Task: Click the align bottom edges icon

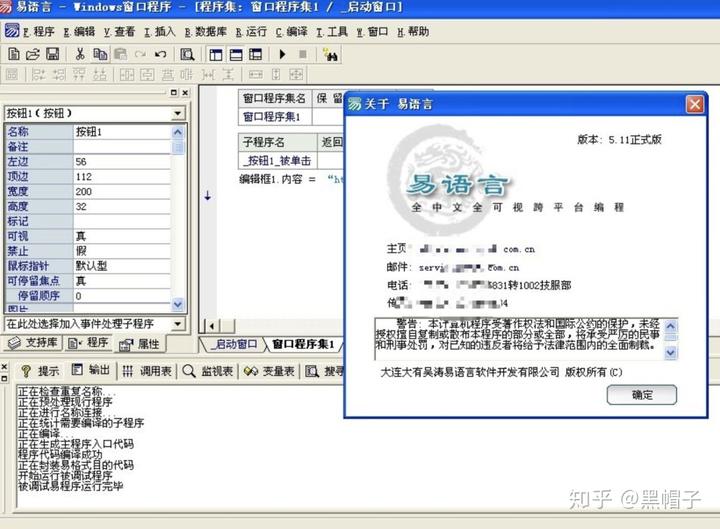Action: click(100, 74)
